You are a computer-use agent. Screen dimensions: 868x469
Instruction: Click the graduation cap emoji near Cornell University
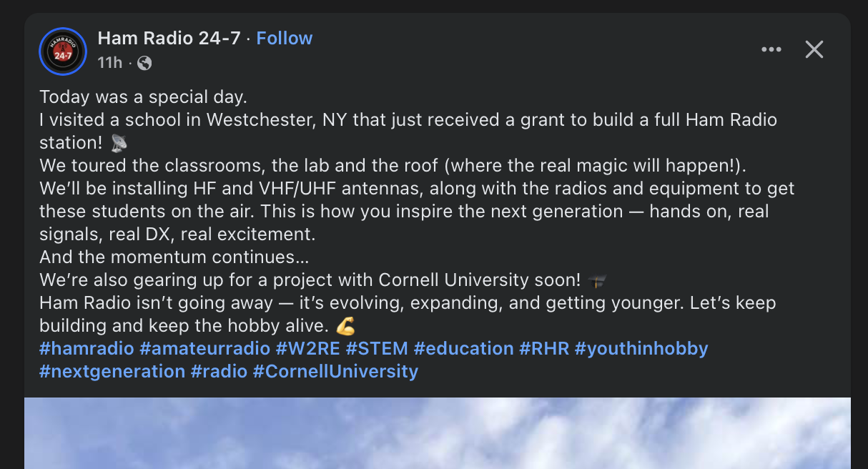point(598,280)
